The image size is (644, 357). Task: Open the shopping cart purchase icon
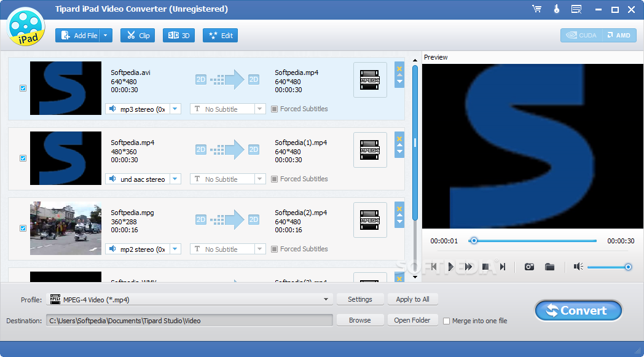click(x=537, y=9)
